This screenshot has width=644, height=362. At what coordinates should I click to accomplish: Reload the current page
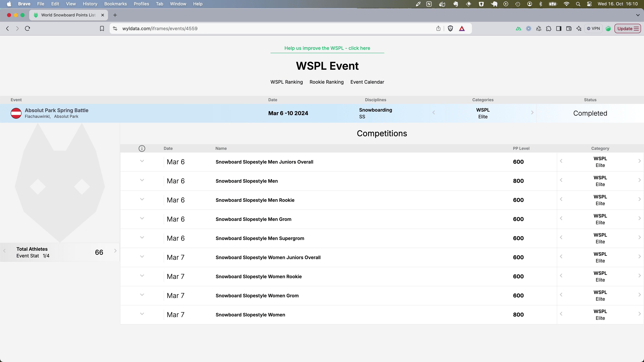click(28, 28)
